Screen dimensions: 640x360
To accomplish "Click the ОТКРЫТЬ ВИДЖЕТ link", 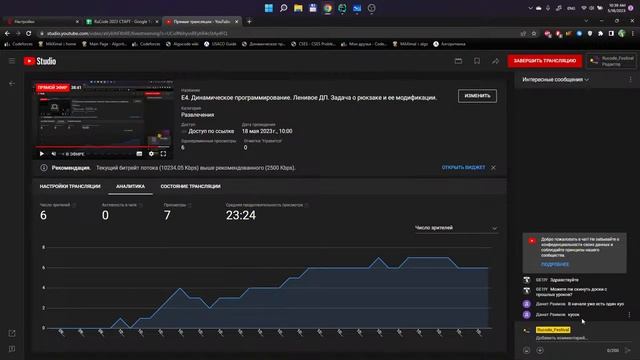I will [x=463, y=168].
